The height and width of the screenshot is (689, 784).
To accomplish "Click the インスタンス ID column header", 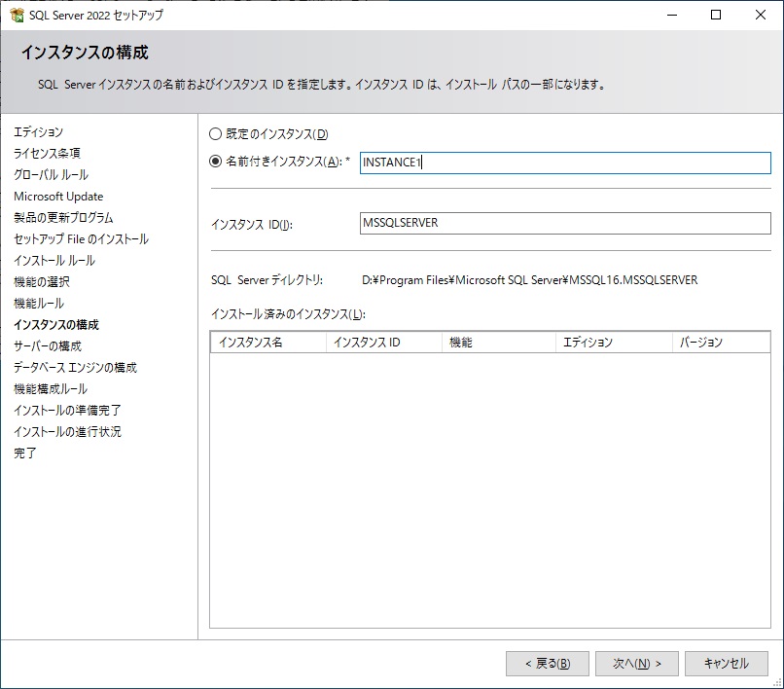I will 384,343.
